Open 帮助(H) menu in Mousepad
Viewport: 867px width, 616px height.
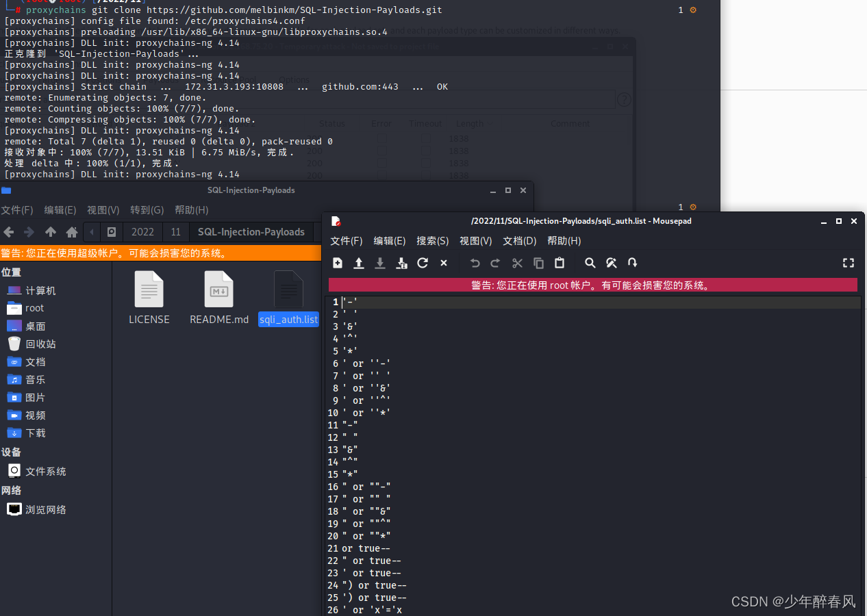click(564, 241)
